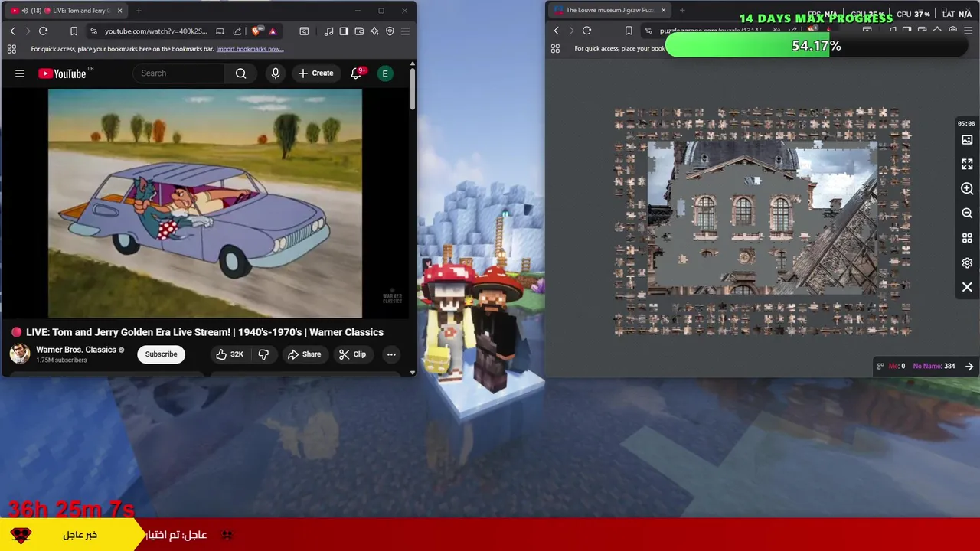This screenshot has height=551, width=980.
Task: Open Warner Bros. Classics channel name
Action: click(x=76, y=350)
